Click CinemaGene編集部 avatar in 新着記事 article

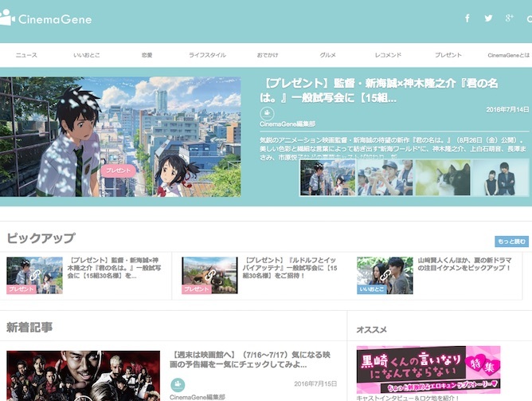[x=178, y=385]
